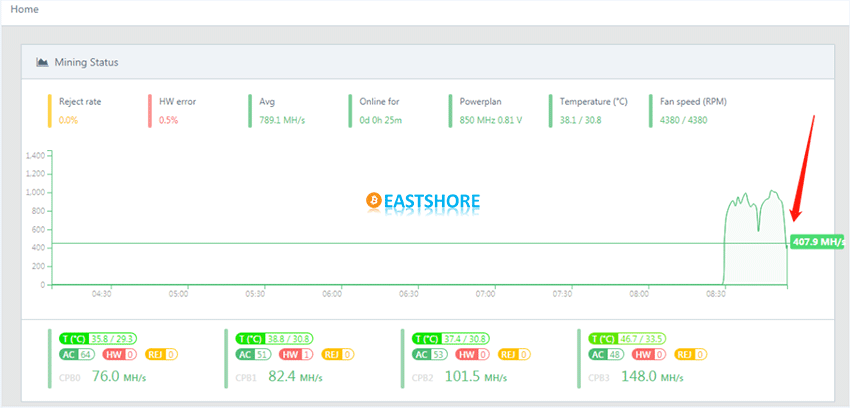Click the 05:30 time axis label
The height and width of the screenshot is (408, 850).
pos(255,294)
